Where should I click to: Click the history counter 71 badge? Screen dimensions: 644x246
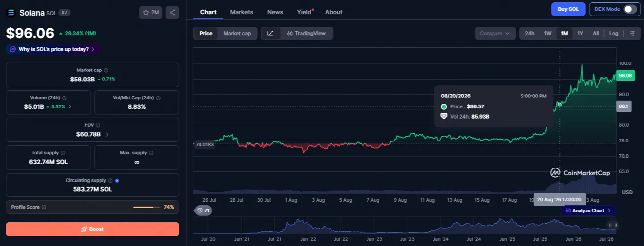[203, 210]
